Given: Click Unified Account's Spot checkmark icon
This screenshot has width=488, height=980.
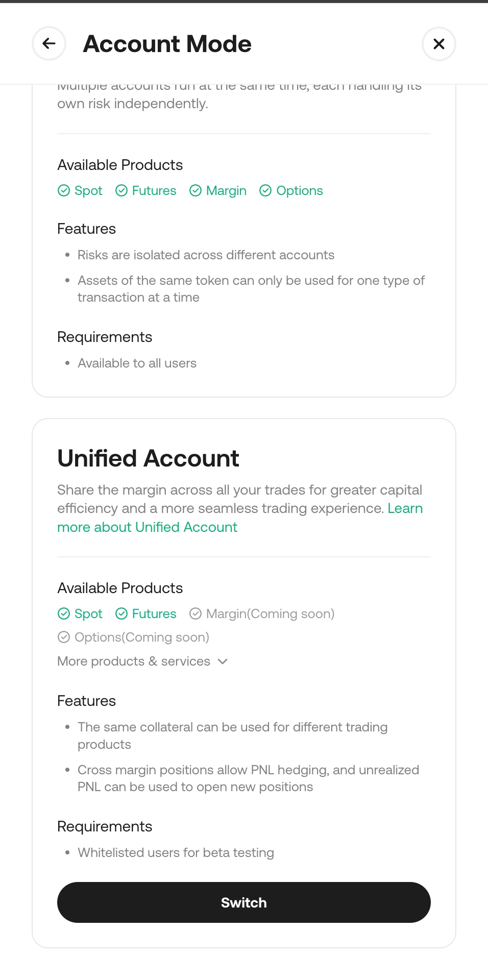Looking at the screenshot, I should (x=64, y=614).
